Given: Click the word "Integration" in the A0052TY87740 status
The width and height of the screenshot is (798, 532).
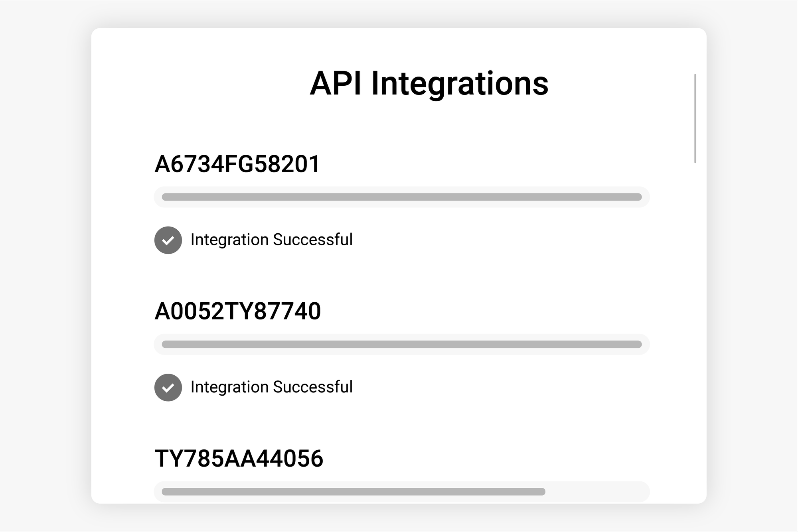Looking at the screenshot, I should (x=229, y=387).
